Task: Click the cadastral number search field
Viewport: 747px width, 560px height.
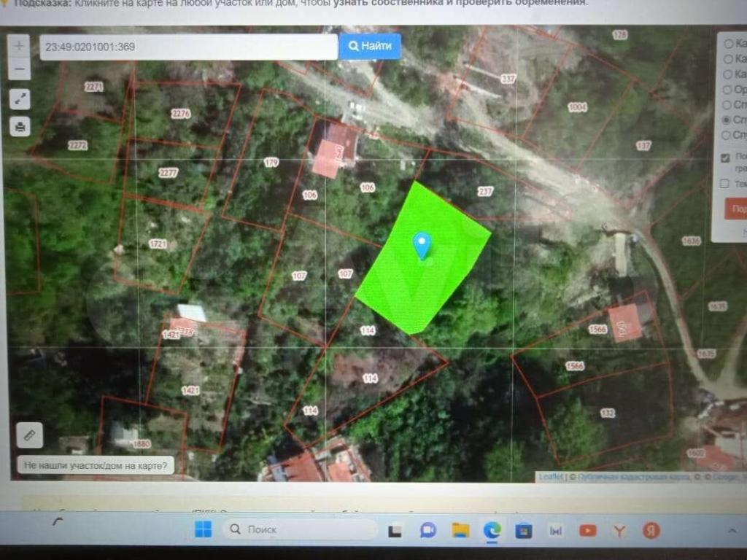Action: click(x=188, y=47)
